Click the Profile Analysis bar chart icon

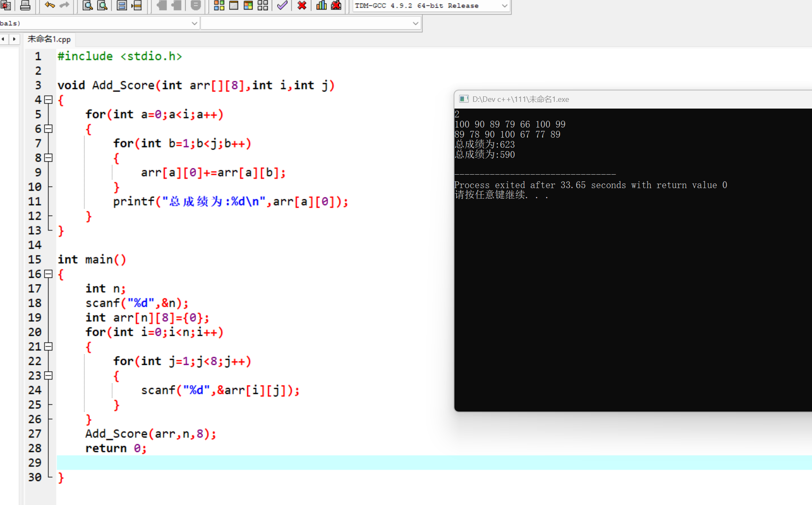(x=321, y=5)
